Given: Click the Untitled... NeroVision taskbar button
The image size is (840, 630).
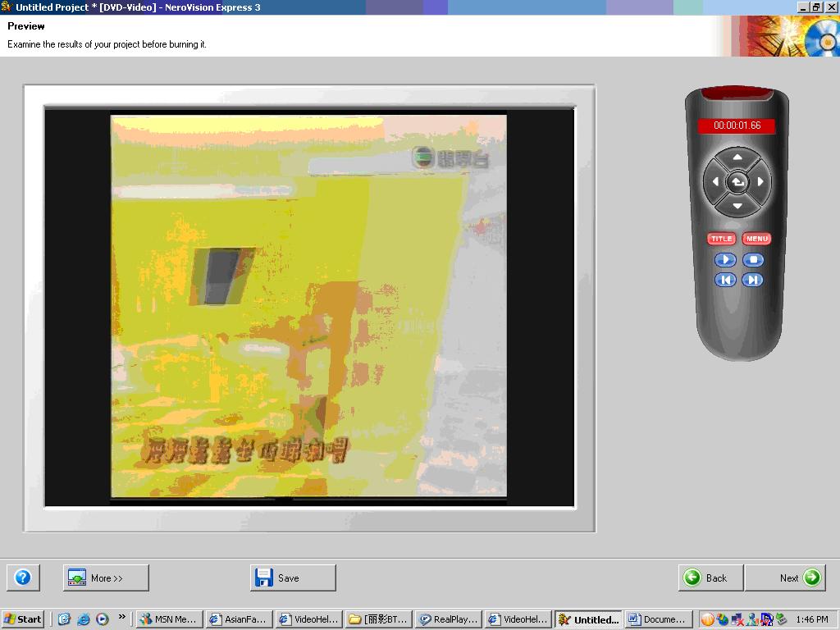Looking at the screenshot, I should [588, 619].
